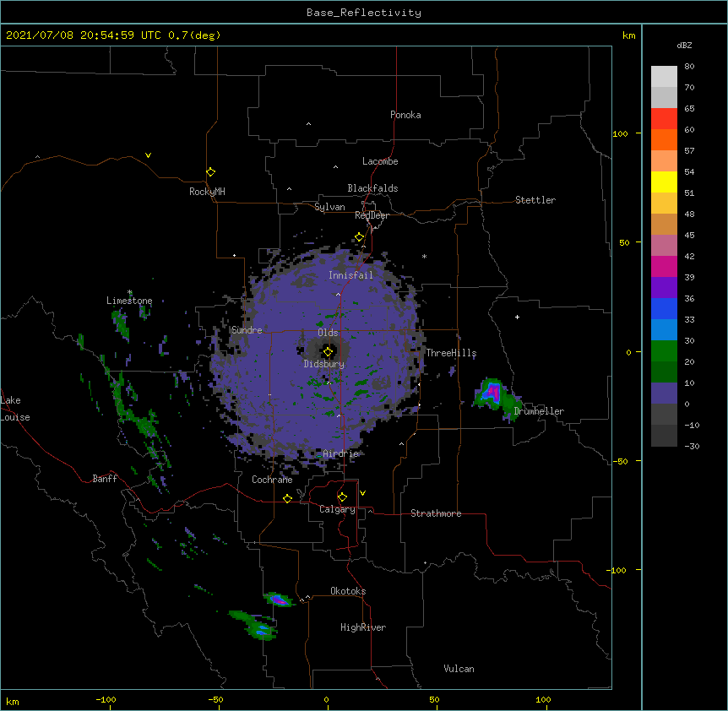Select the white top swatch in the dBZ legend
Screen dimensions: 728x711
click(664, 77)
